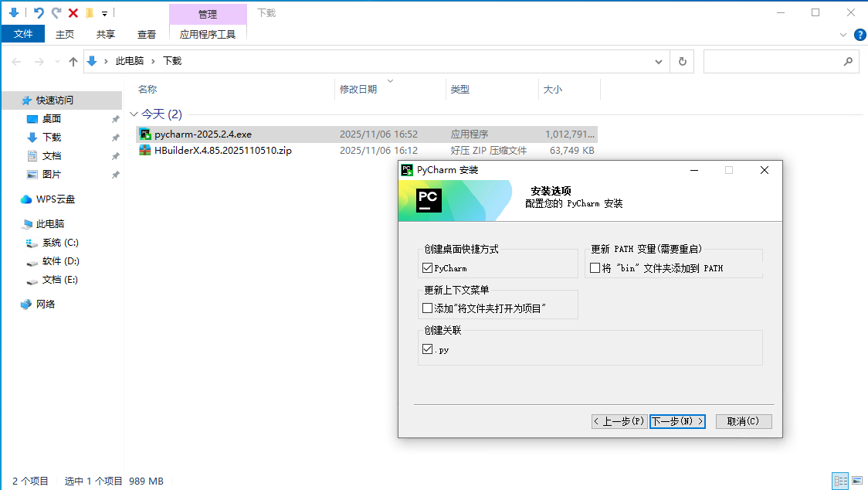Open the address bar history dropdown
Viewport: 868px width, 490px height.
(659, 61)
